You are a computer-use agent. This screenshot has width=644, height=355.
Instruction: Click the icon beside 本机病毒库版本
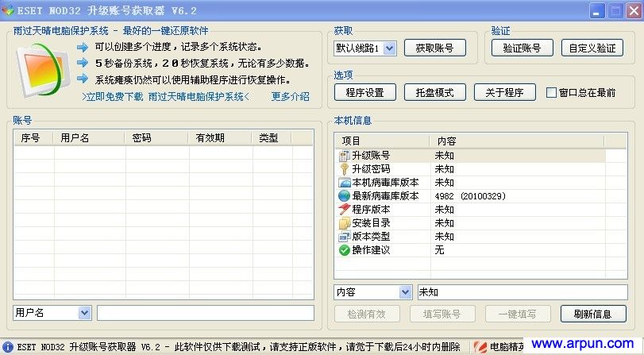point(344,183)
